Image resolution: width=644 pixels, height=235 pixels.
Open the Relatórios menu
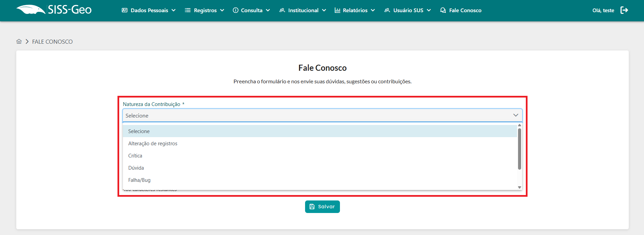pos(355,10)
